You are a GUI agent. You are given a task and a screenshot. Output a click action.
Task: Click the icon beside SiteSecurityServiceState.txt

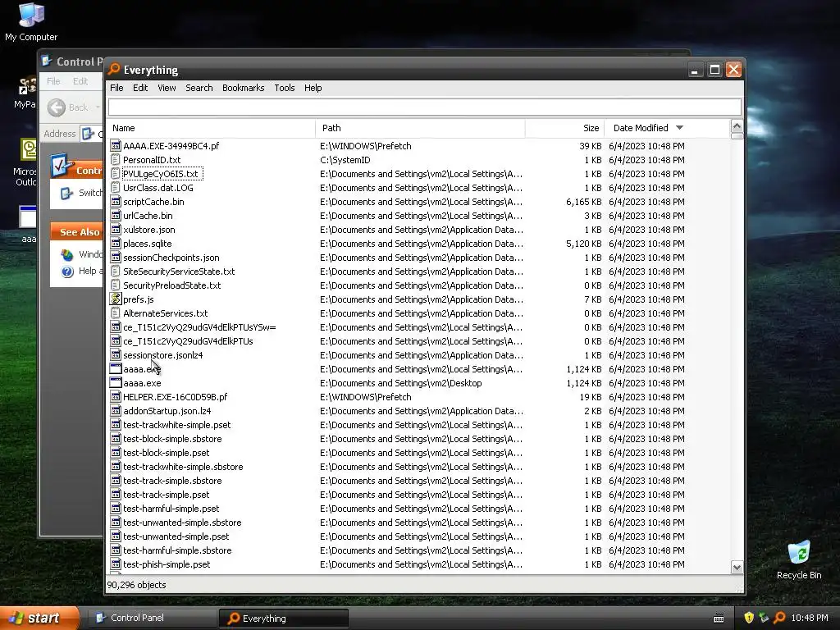pos(115,271)
